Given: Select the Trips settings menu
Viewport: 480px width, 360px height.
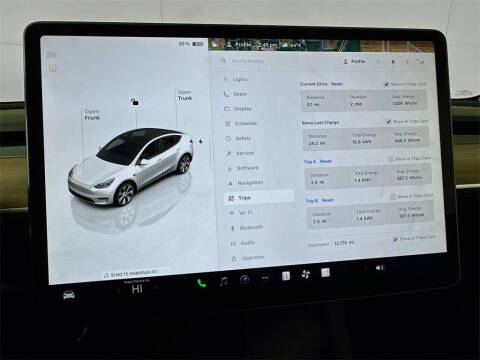Looking at the screenshot, I should (260, 197).
